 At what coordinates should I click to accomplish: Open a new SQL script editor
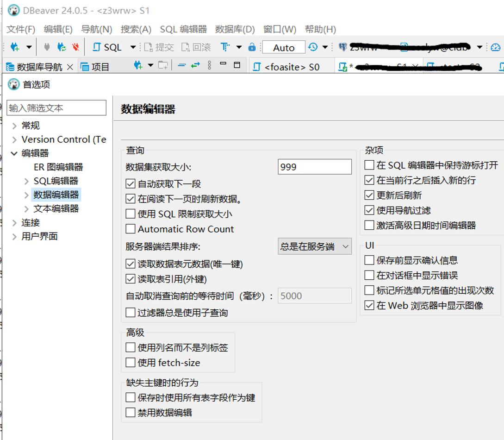click(107, 47)
